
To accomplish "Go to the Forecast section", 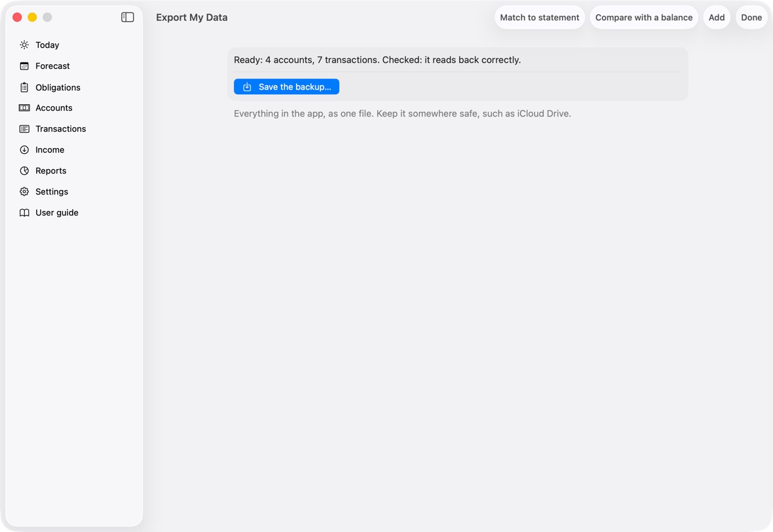I will [x=52, y=66].
